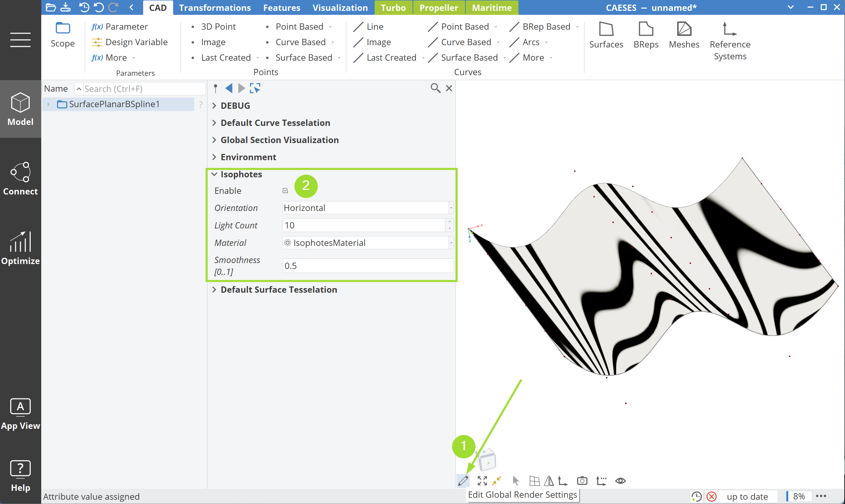
Task: Click the mirror symmetry view icon
Action: 549,481
